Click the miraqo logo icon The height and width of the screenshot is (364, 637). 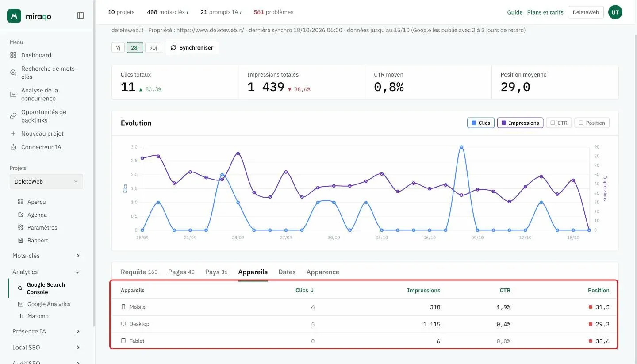pos(14,16)
